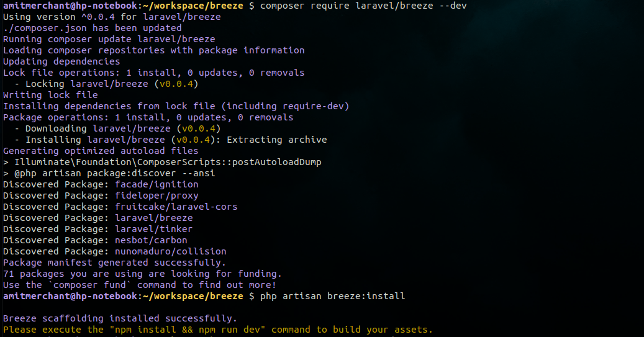This screenshot has width=644, height=337.
Task: Click the 'npm install && npm run dev' instruction line
Action: click(218, 330)
